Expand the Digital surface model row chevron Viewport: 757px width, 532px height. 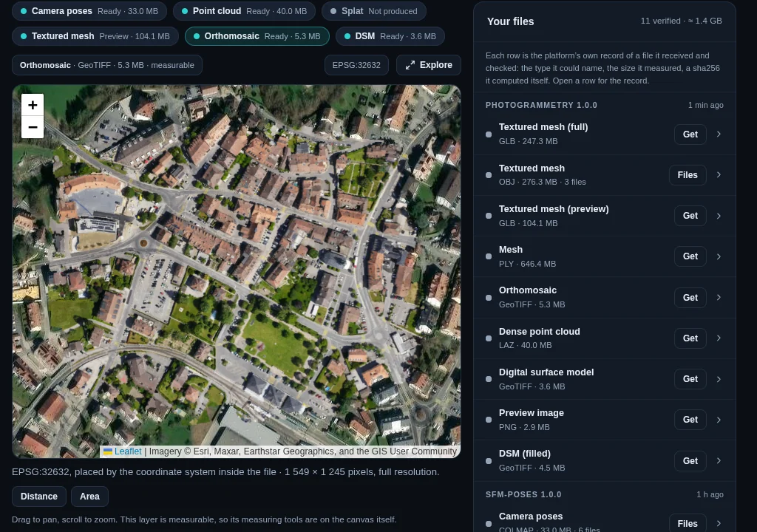719,379
